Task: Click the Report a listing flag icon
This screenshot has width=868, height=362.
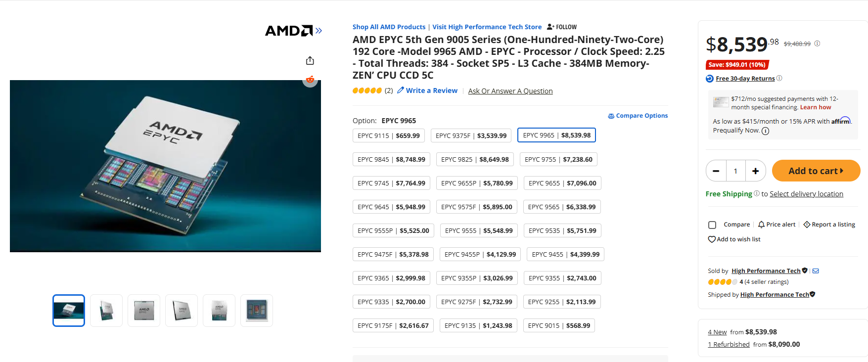Action: (806, 224)
